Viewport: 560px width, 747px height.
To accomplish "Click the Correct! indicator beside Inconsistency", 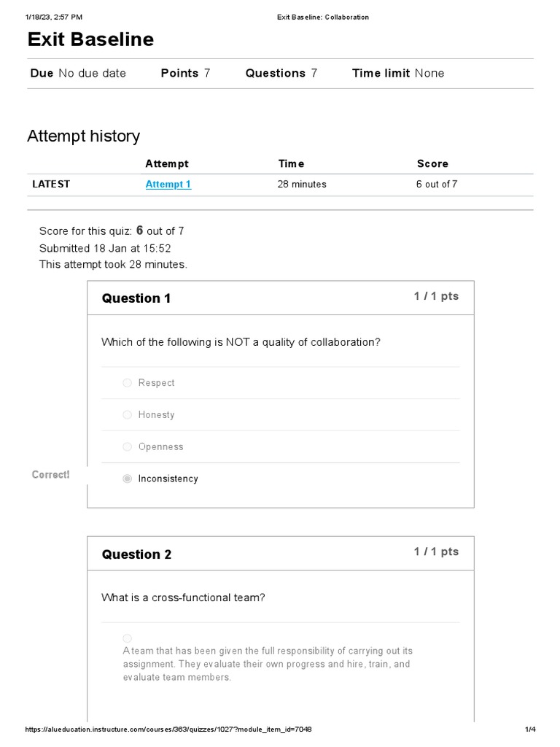I will tap(51, 475).
